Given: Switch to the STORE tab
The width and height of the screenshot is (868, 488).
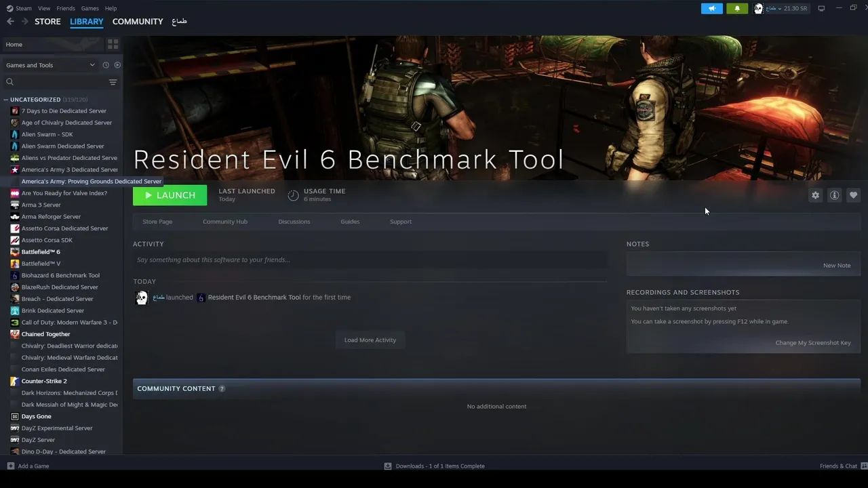Looking at the screenshot, I should [x=47, y=22].
